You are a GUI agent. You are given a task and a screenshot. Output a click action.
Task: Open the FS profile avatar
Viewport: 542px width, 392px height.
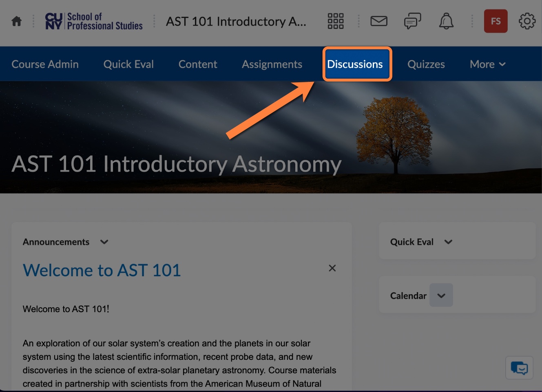[x=496, y=21]
